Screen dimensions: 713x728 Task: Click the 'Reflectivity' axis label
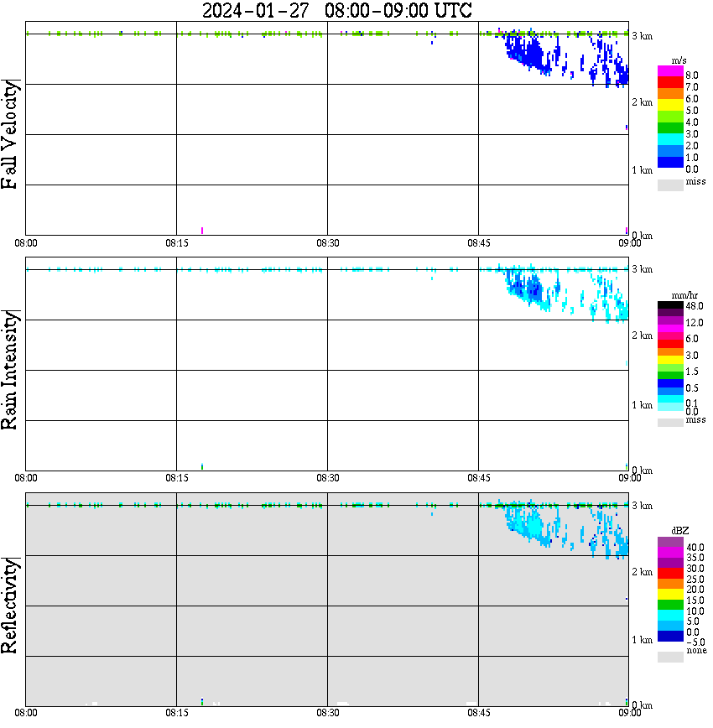pos(10,606)
